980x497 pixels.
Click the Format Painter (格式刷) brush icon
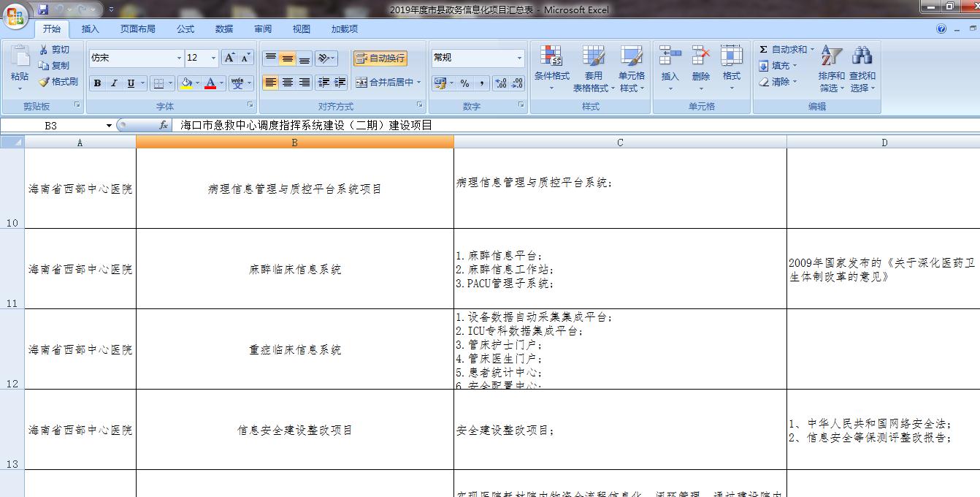tap(44, 82)
